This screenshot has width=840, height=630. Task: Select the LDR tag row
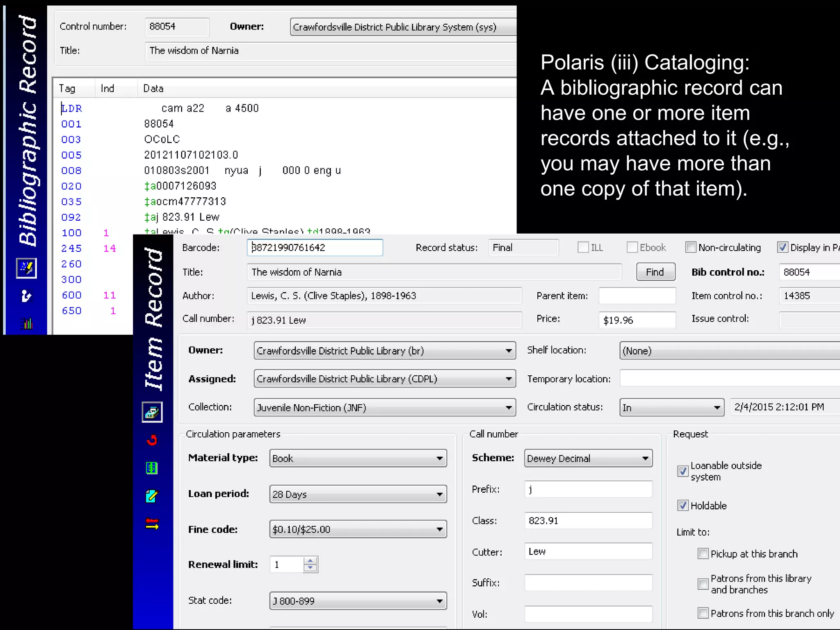(285, 108)
